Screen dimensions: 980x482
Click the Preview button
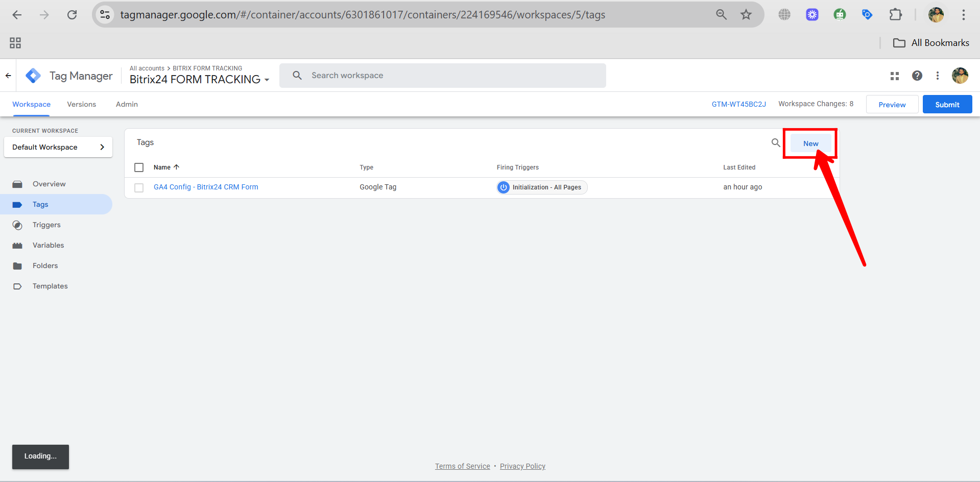892,104
